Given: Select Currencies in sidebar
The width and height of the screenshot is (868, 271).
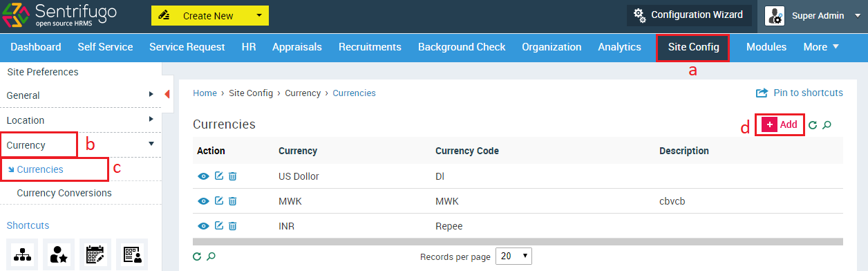Looking at the screenshot, I should [x=40, y=169].
